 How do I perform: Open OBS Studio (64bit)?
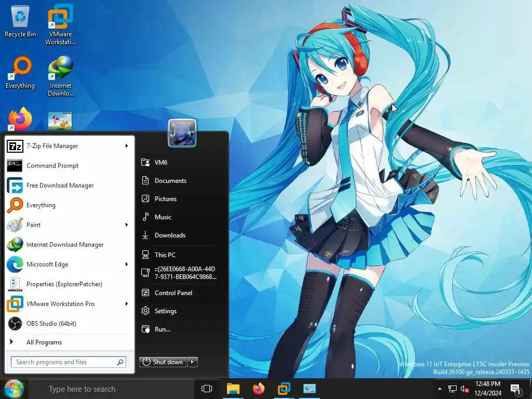(69, 323)
